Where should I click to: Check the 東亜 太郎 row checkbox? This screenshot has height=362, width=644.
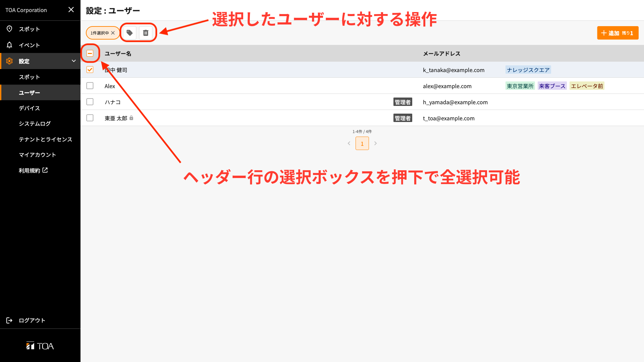90,118
